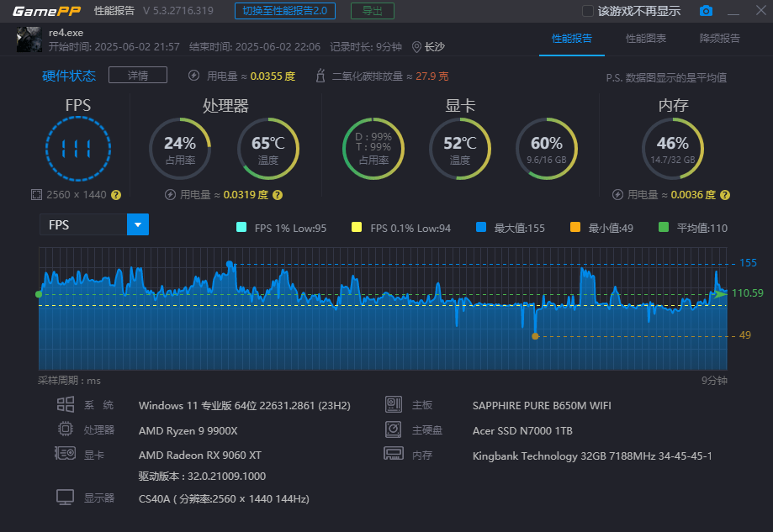Click the GPU temperature 52℃ gauge

(x=460, y=149)
